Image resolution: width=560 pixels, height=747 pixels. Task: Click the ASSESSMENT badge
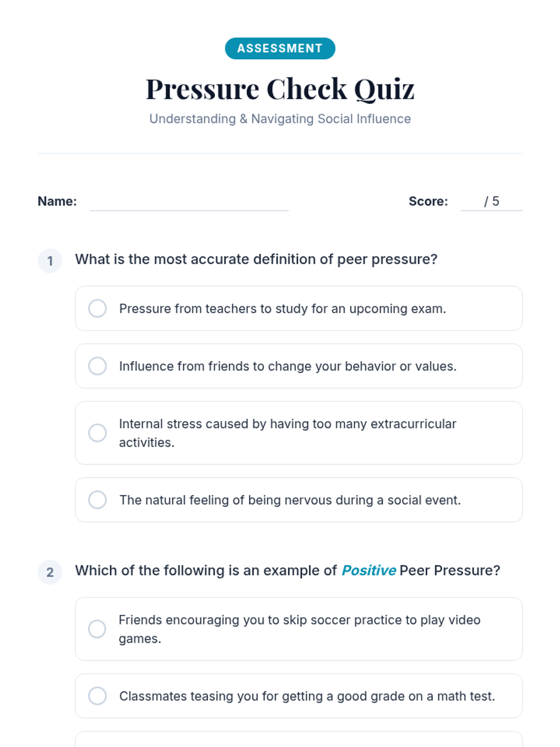(280, 49)
